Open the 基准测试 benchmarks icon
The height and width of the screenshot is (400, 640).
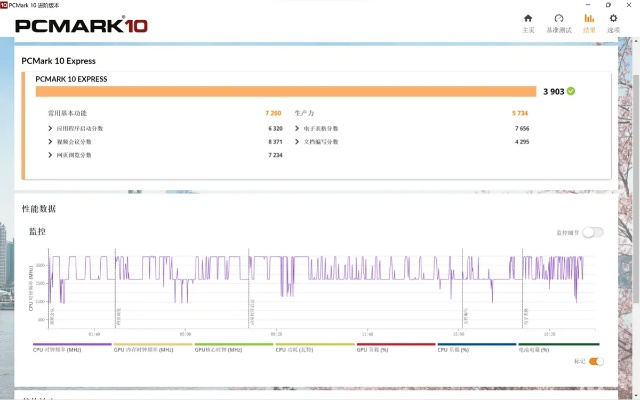(559, 22)
